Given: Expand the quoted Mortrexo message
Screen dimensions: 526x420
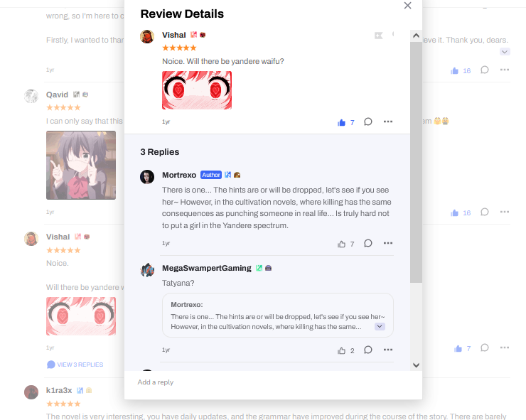Looking at the screenshot, I should click(x=380, y=326).
